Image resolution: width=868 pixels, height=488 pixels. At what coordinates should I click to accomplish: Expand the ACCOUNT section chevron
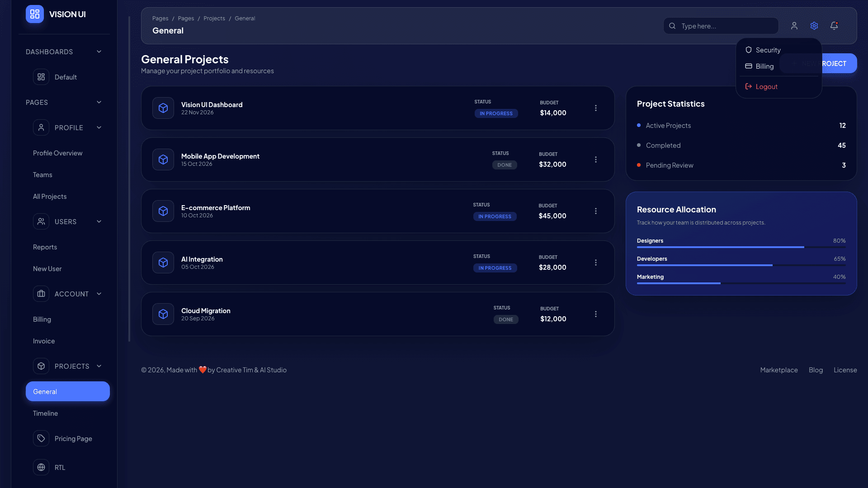99,294
